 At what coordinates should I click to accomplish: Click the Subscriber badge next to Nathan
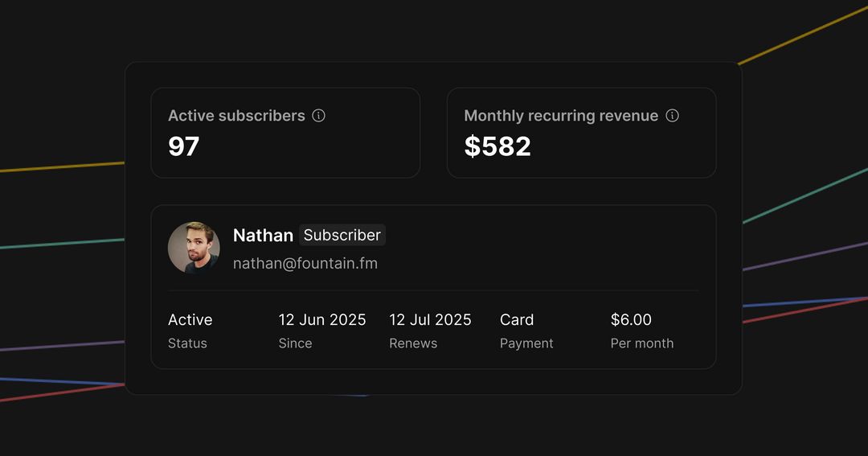tap(342, 235)
